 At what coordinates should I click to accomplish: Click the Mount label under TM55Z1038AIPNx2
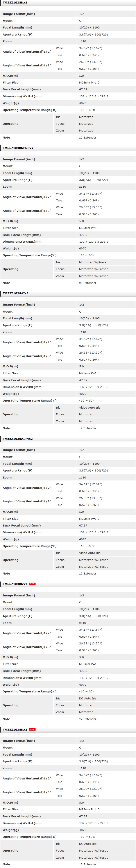7,457
